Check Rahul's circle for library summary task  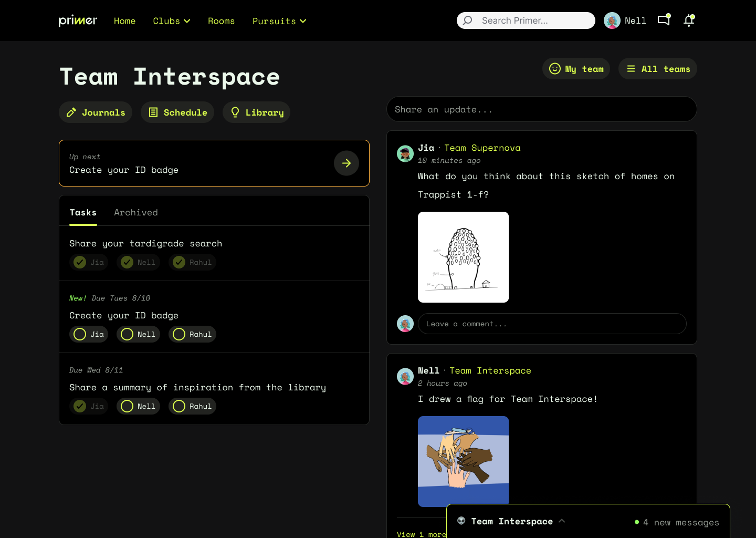[x=179, y=406]
